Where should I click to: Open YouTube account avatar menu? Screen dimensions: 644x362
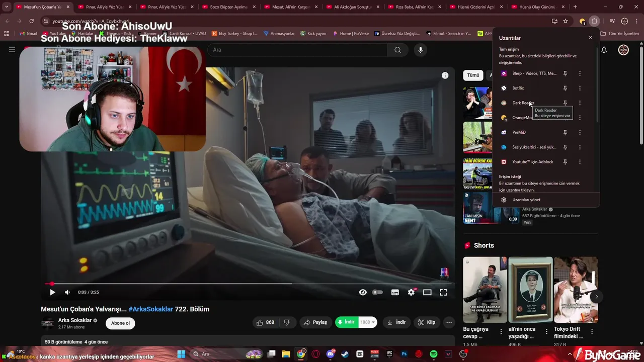(623, 50)
